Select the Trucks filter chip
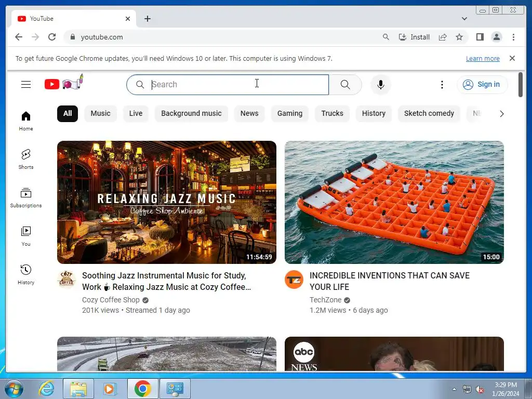 (332, 113)
